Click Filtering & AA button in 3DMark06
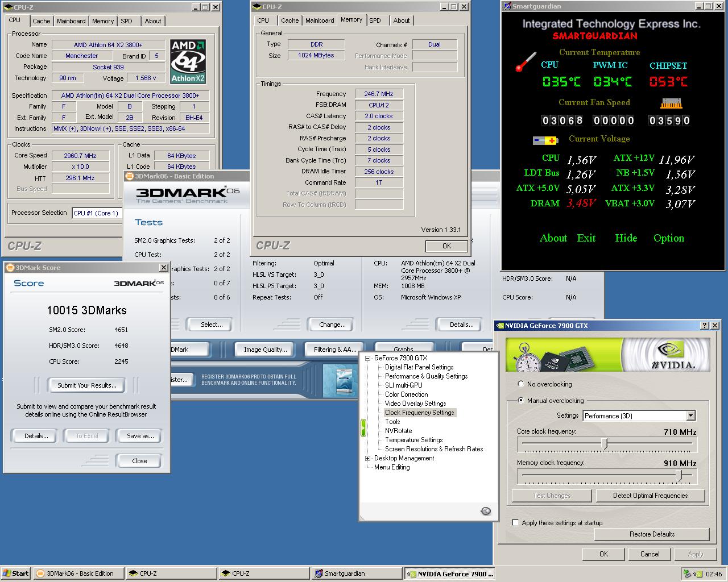Screen dimensions: 728x582 coord(335,350)
